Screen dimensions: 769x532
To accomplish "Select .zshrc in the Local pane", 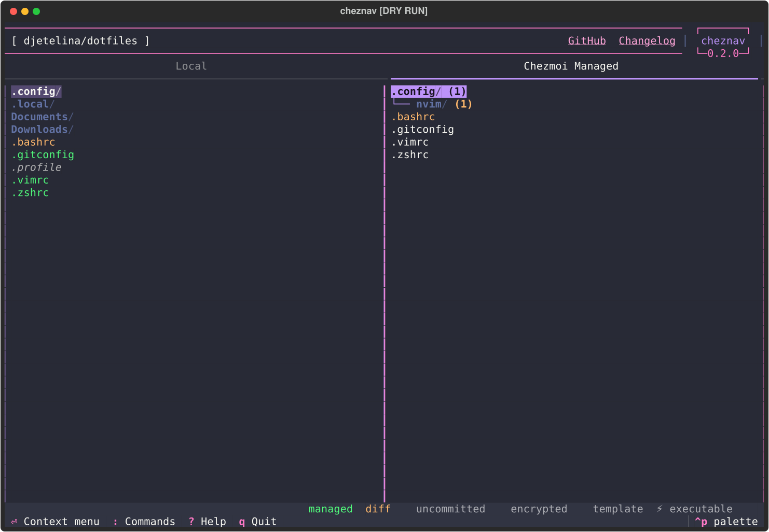I will [x=30, y=193].
